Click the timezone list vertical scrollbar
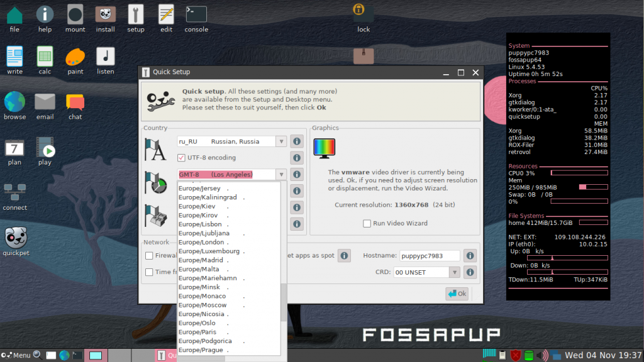The image size is (644, 362). (284, 302)
